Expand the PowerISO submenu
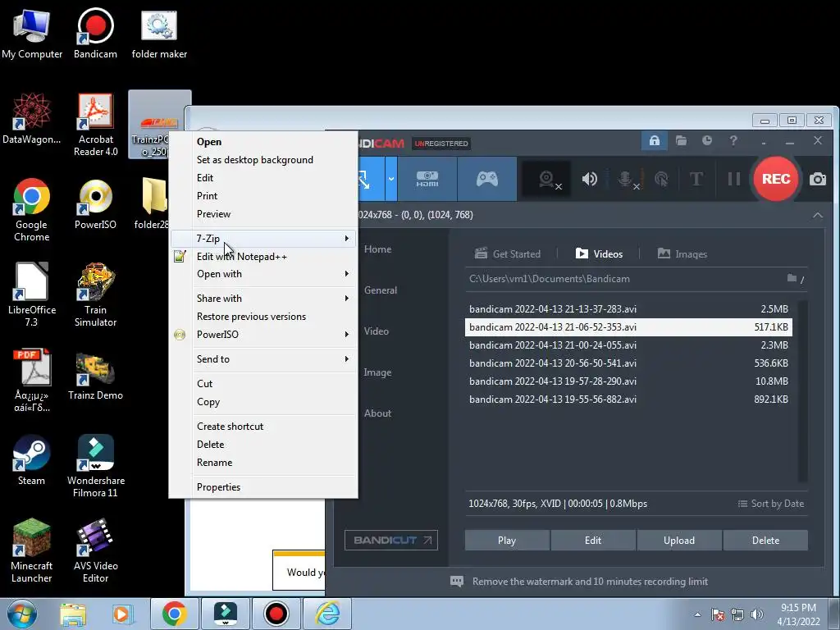Viewport: 840px width, 630px height. coord(263,335)
